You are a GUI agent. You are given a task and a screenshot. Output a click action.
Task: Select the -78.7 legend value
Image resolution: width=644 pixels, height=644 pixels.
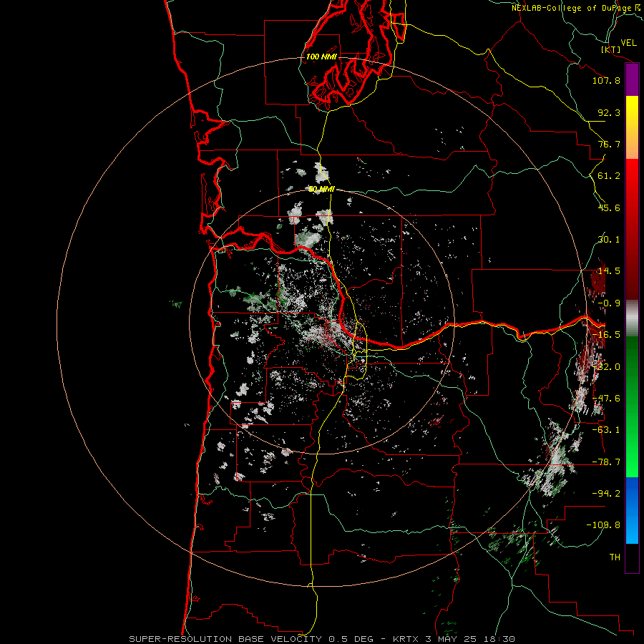point(606,462)
